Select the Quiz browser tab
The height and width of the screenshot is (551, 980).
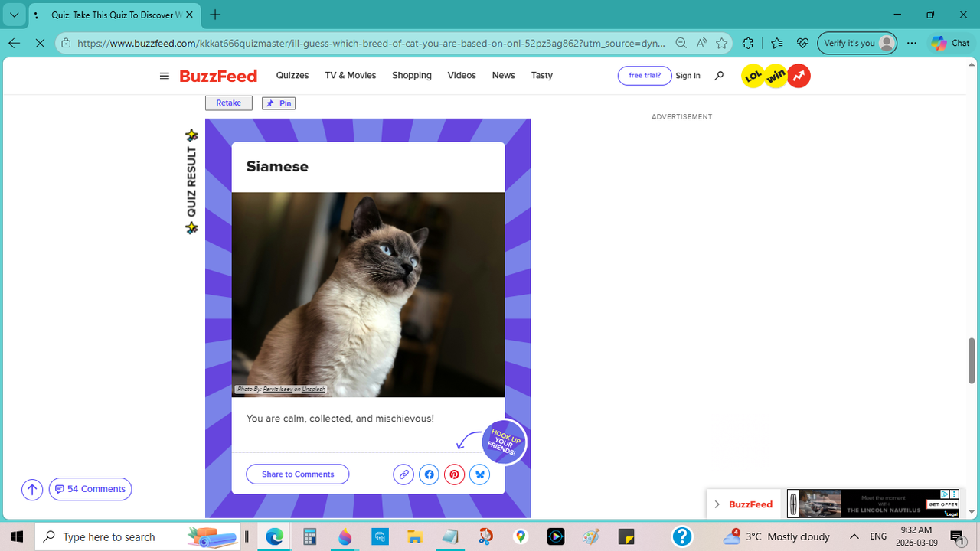[116, 15]
